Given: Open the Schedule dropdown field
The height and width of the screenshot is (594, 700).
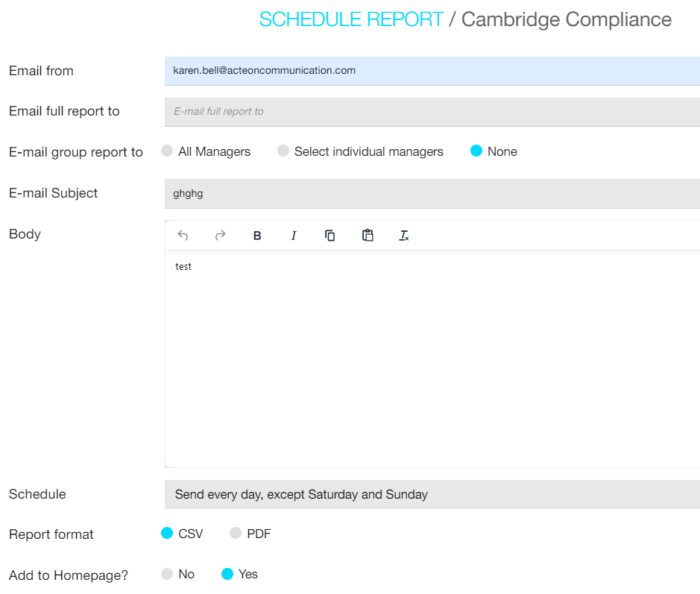Looking at the screenshot, I should 432,494.
